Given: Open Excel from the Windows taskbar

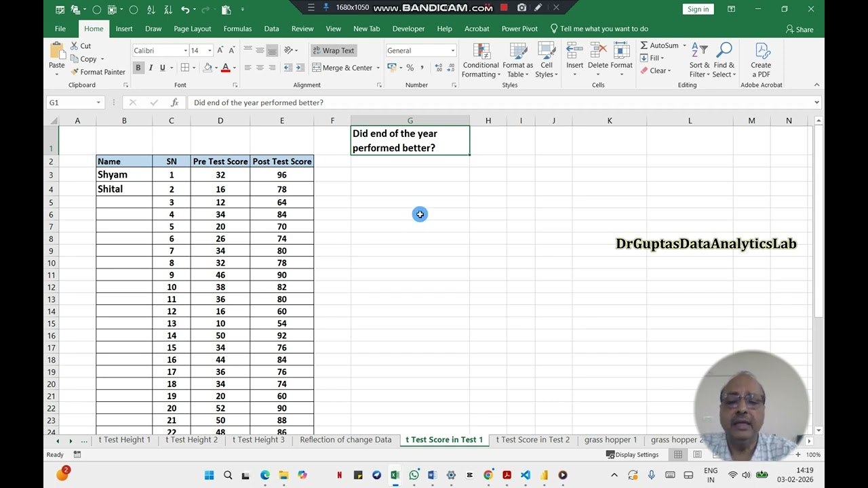Looking at the screenshot, I should [395, 475].
